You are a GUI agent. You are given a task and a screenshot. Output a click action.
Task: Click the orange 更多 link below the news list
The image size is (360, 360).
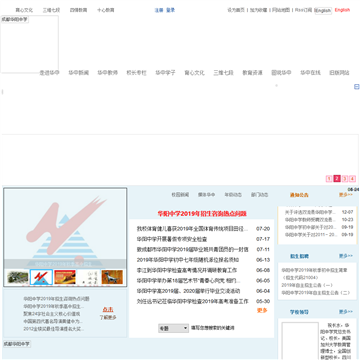(x=262, y=310)
